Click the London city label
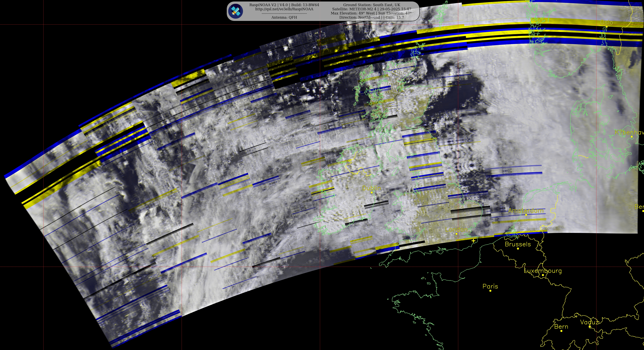 click(x=456, y=230)
